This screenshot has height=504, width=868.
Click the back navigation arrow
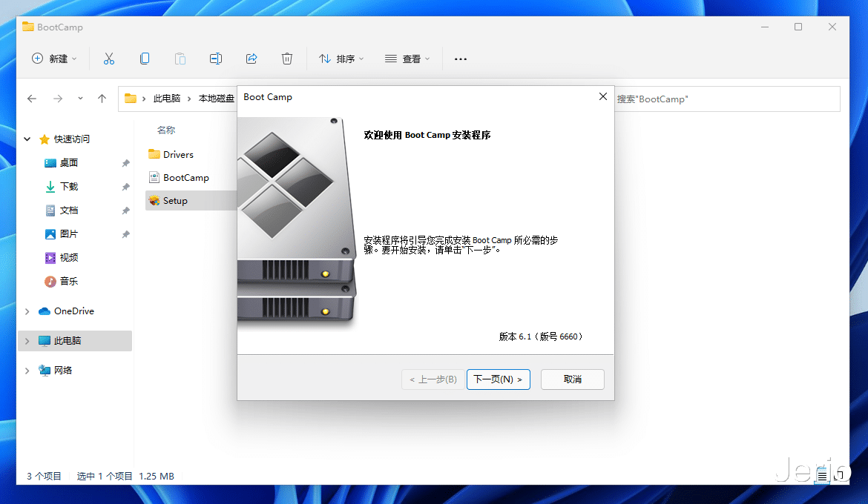[x=30, y=98]
